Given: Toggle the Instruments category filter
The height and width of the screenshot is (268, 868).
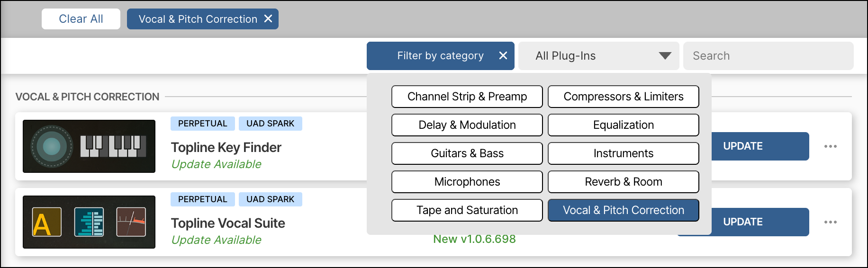Looking at the screenshot, I should (624, 153).
